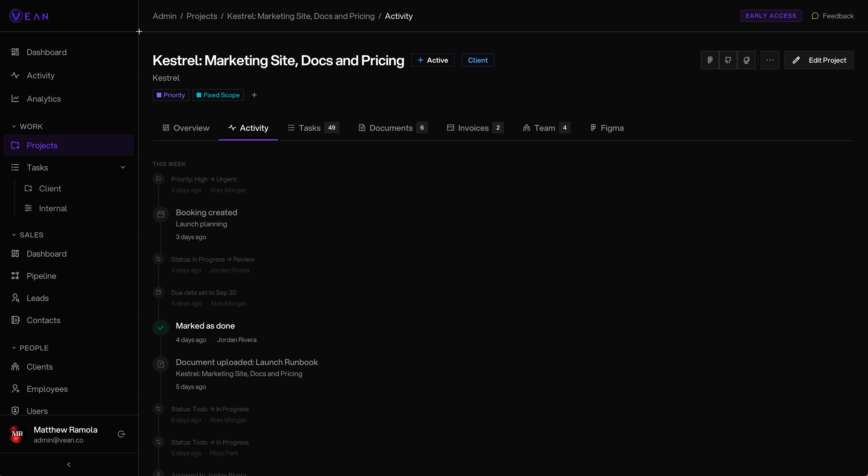Viewport: 868px width, 476px height.
Task: Click the Feedback speech bubble button
Action: click(833, 16)
